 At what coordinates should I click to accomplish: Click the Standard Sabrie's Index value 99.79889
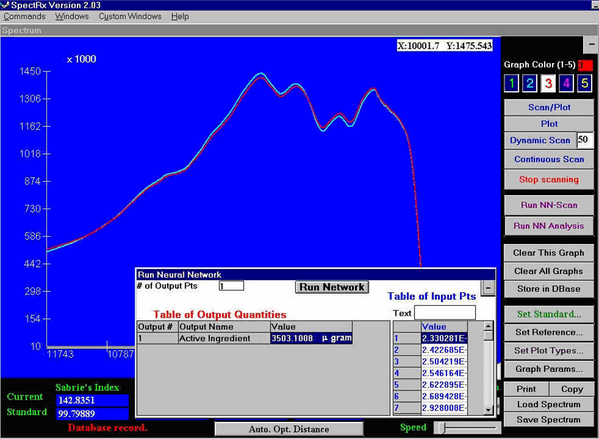click(92, 414)
